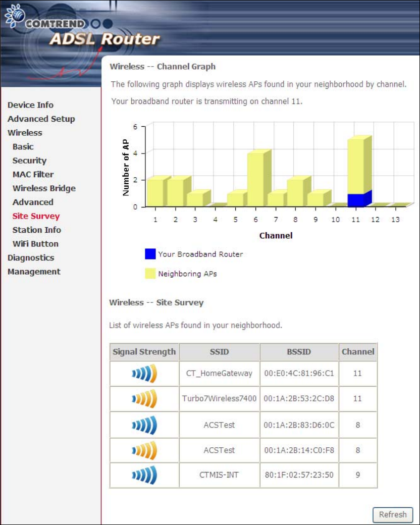The width and height of the screenshot is (420, 525).
Task: Click the channel 2 bar in graph
Action: pyautogui.click(x=178, y=192)
